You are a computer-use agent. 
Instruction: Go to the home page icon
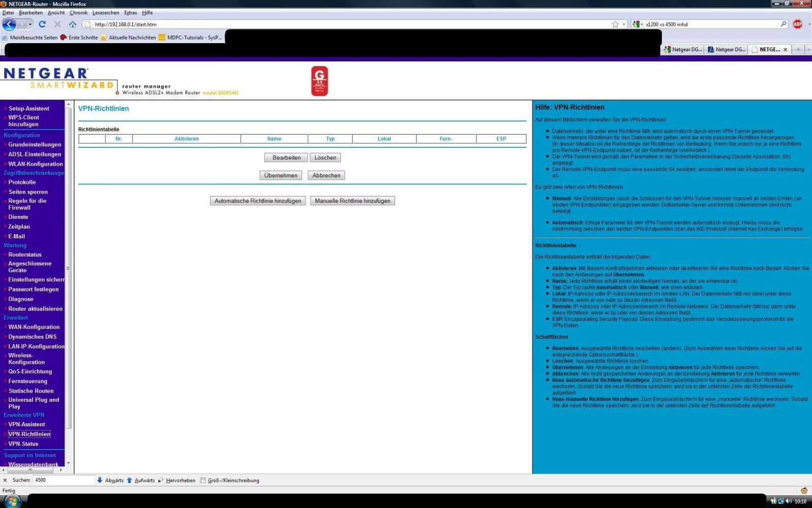point(73,24)
